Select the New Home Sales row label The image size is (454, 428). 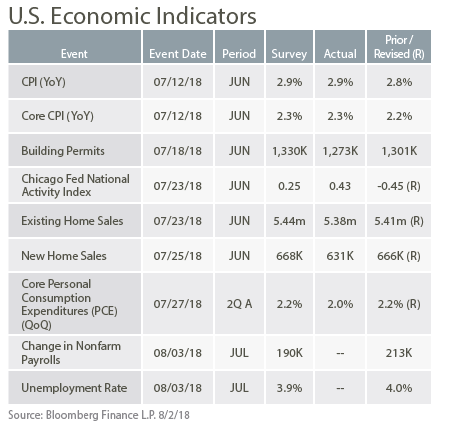point(64,256)
